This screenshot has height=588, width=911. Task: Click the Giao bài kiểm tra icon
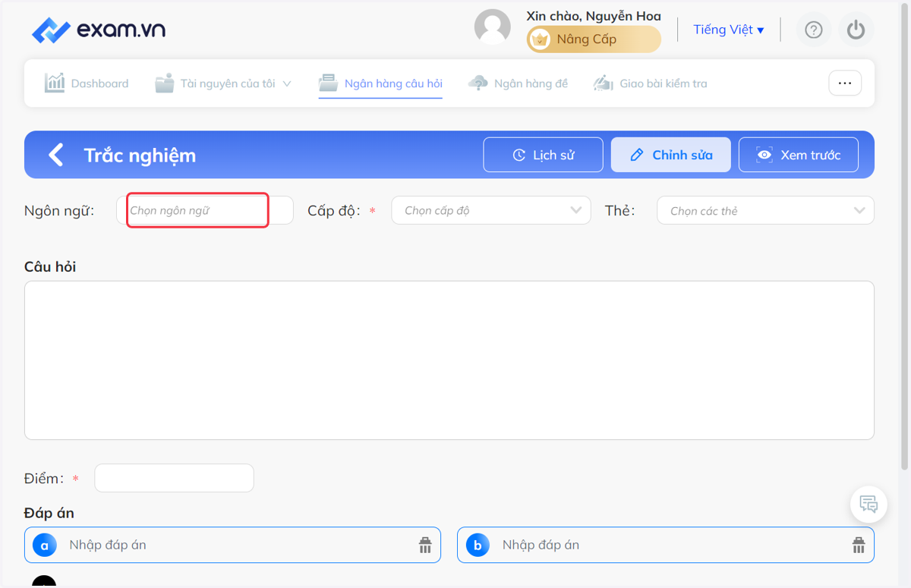(x=604, y=83)
